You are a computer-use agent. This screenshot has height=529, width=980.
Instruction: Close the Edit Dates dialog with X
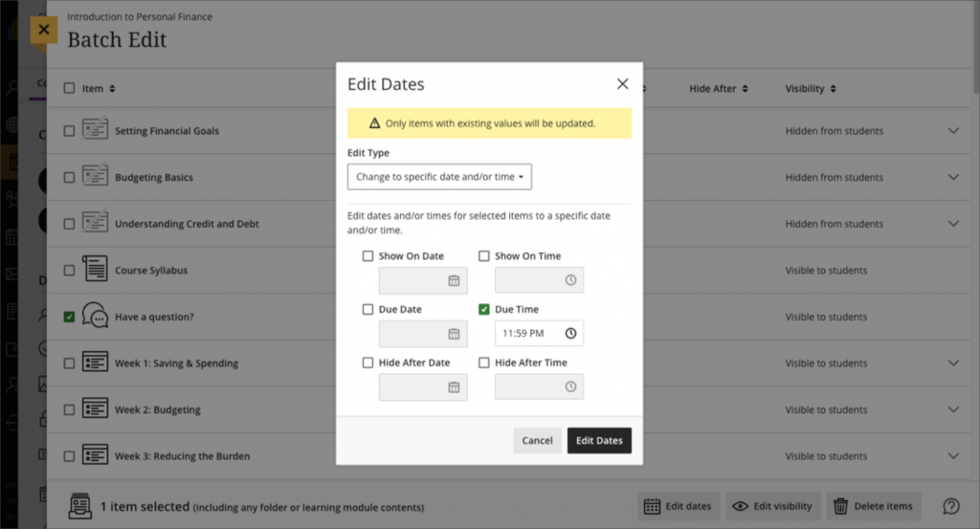(622, 83)
